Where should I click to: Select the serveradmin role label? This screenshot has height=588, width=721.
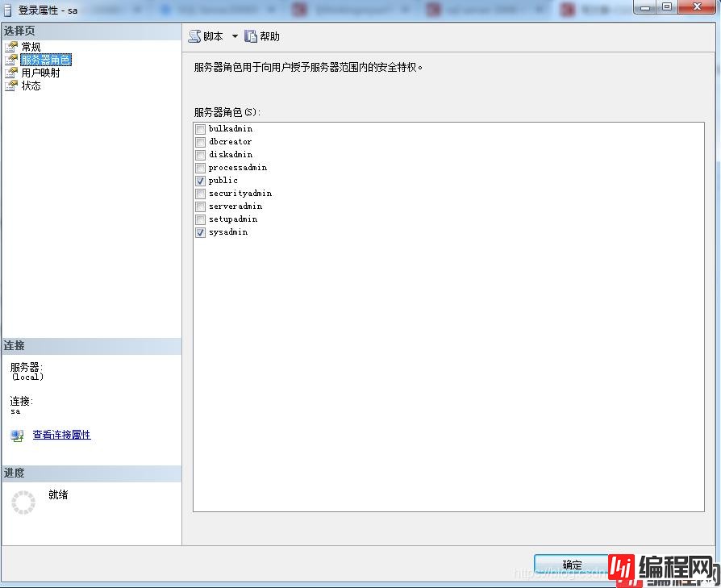coord(235,206)
